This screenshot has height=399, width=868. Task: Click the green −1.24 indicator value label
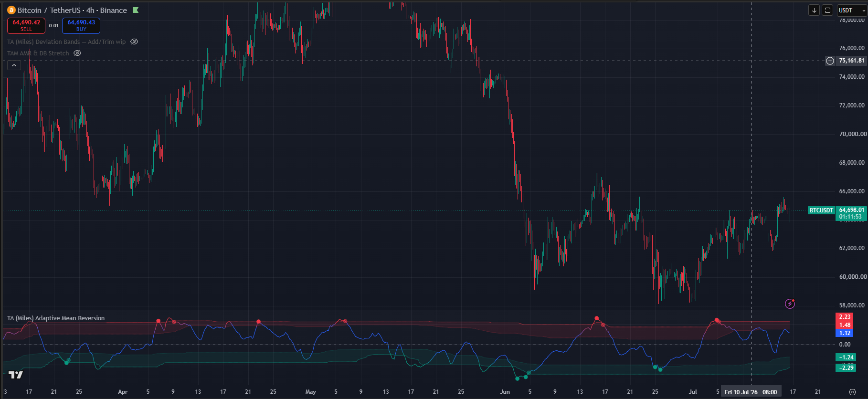tap(846, 357)
